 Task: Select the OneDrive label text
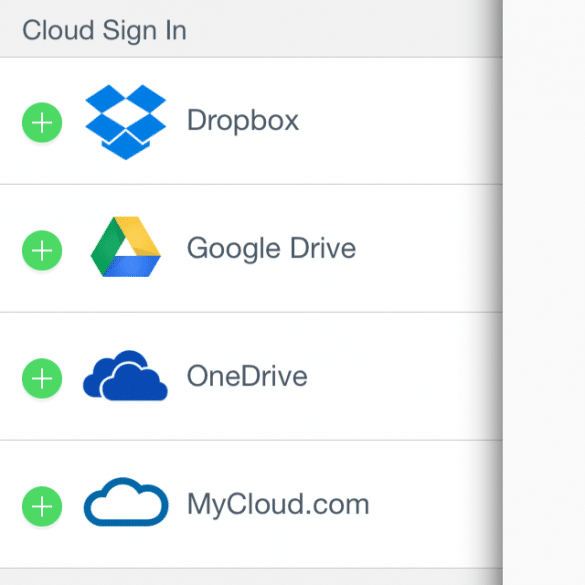coord(247,376)
